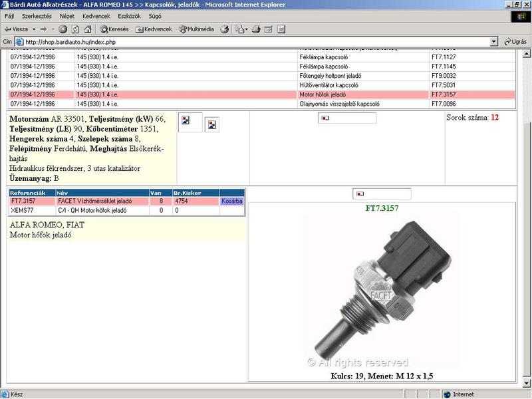The width and height of the screenshot is (532, 399).
Task: Open the Eszközök menu
Action: [128, 15]
